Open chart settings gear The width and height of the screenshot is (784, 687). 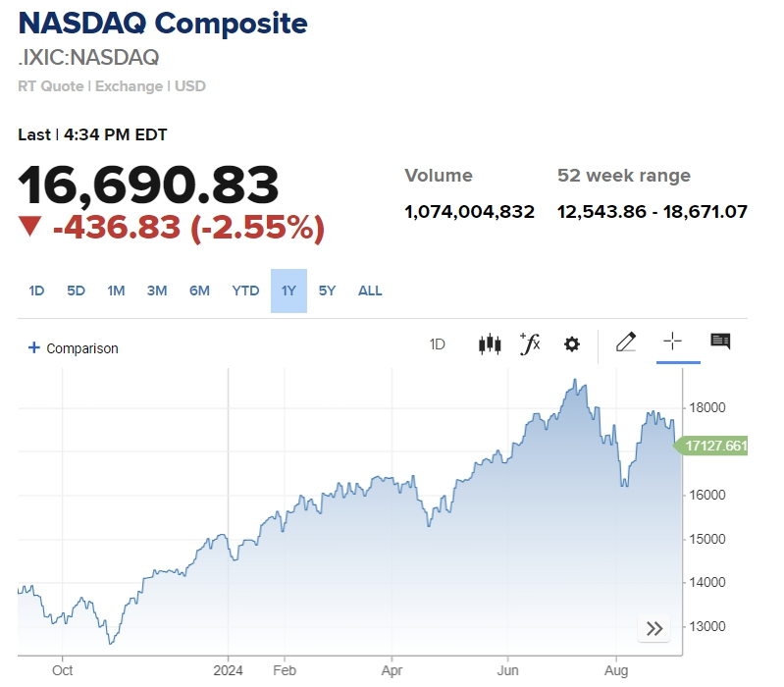coord(572,343)
